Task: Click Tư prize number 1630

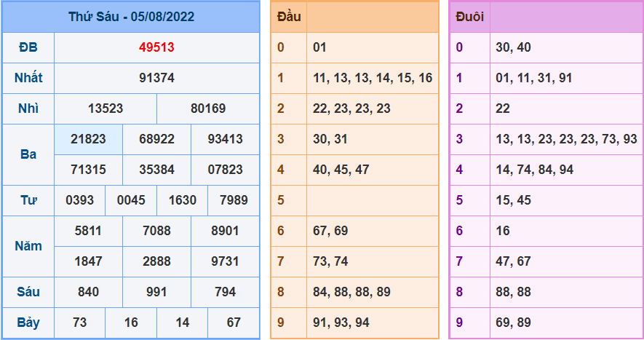Action: click(x=183, y=200)
